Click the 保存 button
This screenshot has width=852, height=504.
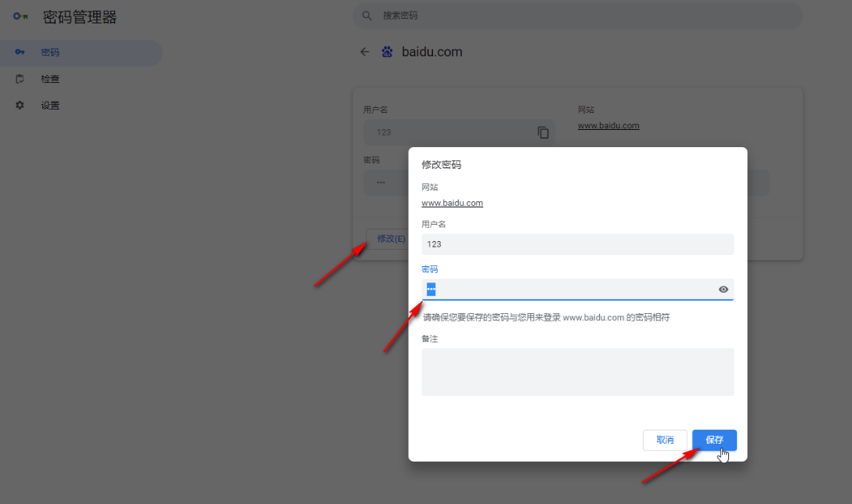714,440
